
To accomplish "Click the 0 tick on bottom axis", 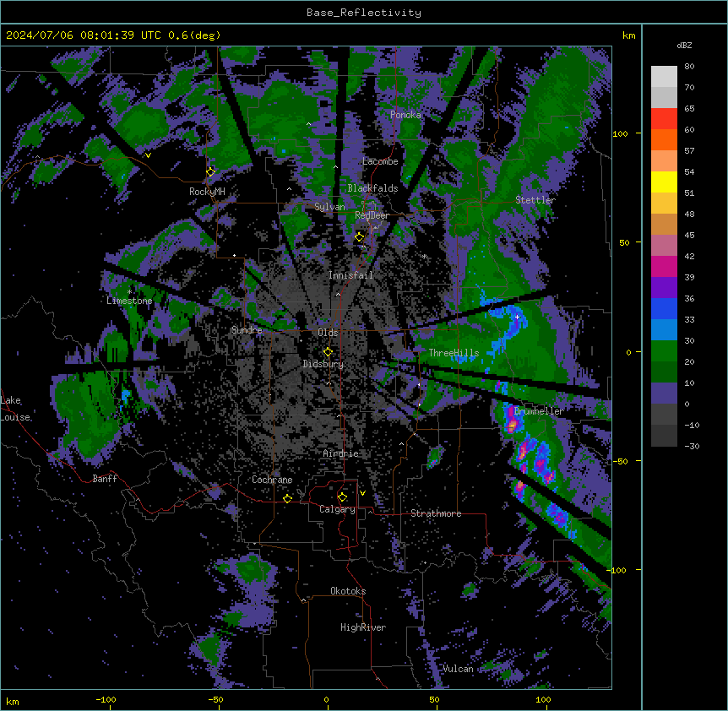I will click(x=326, y=700).
